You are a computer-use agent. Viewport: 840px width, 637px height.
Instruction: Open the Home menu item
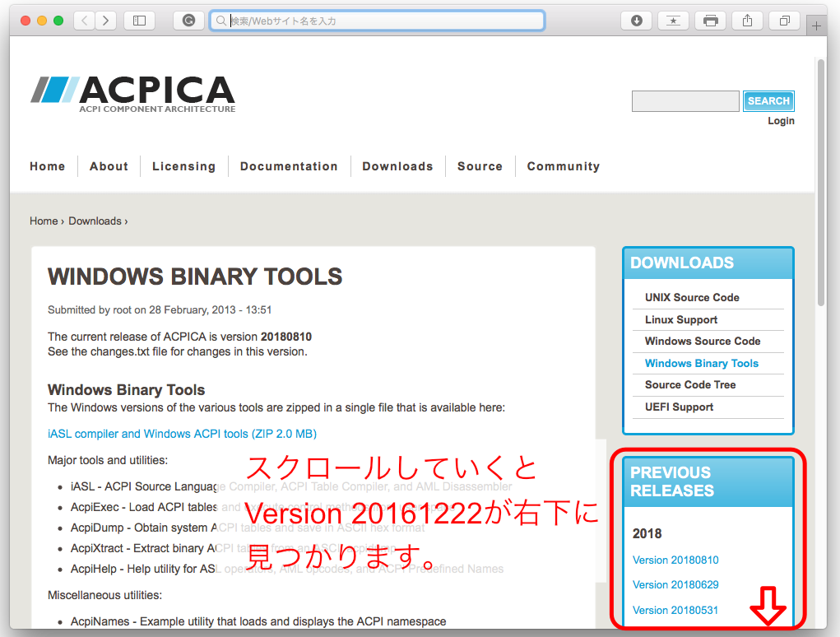point(47,166)
